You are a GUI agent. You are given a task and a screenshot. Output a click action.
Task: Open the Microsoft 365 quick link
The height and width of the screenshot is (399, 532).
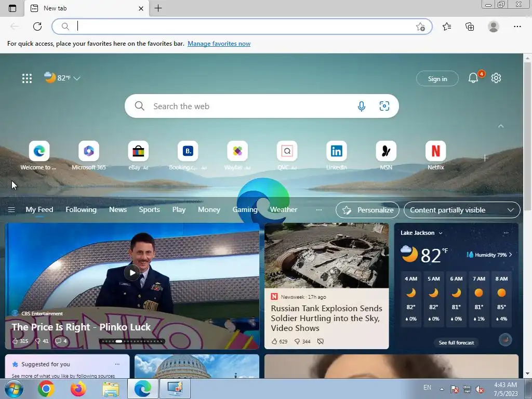click(88, 156)
